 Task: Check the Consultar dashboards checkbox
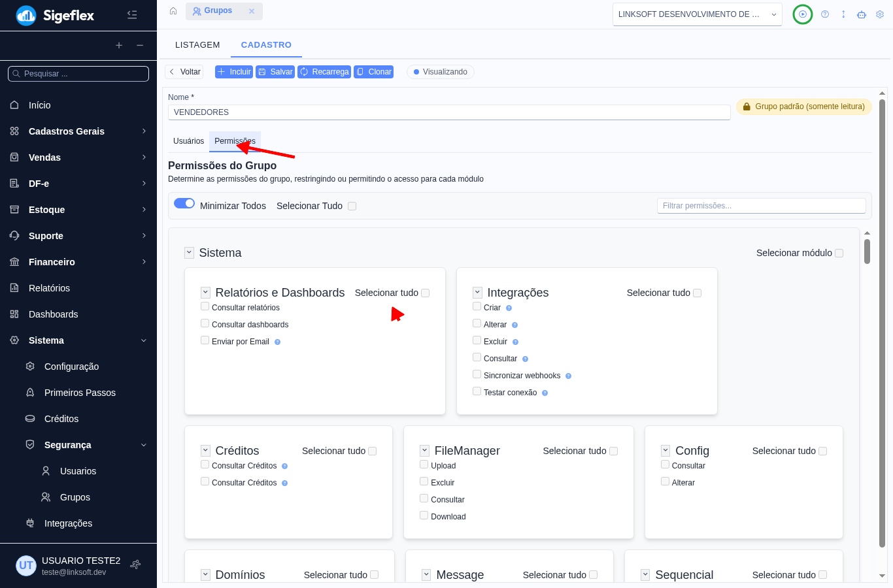tap(205, 323)
